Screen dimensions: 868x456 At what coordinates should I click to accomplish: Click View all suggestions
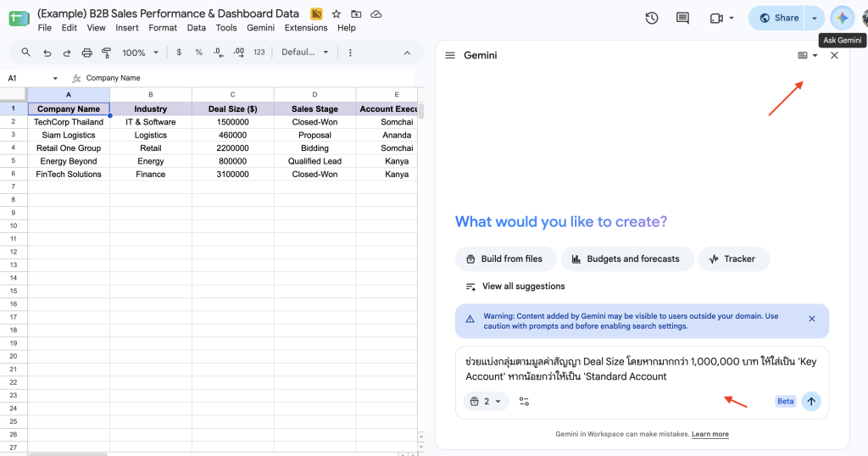(515, 286)
